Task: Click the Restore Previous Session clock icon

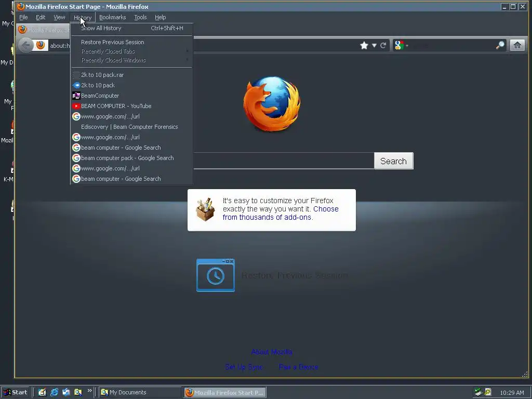Action: (x=216, y=275)
